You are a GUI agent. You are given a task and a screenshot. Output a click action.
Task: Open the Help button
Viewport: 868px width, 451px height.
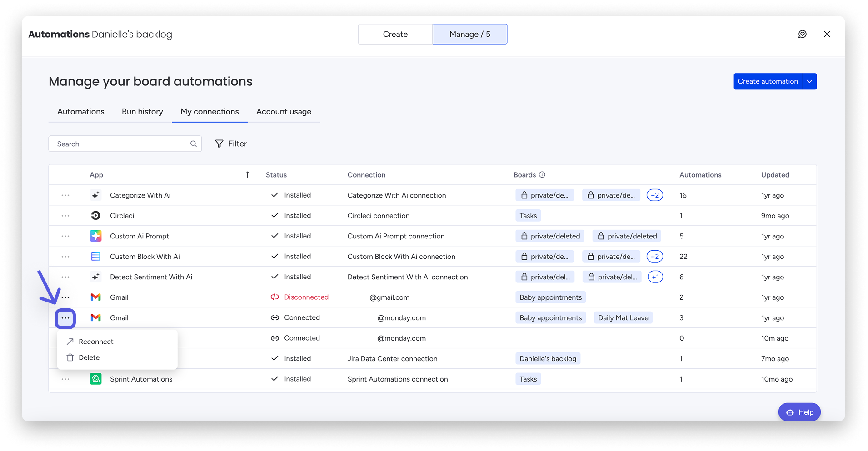tap(799, 412)
